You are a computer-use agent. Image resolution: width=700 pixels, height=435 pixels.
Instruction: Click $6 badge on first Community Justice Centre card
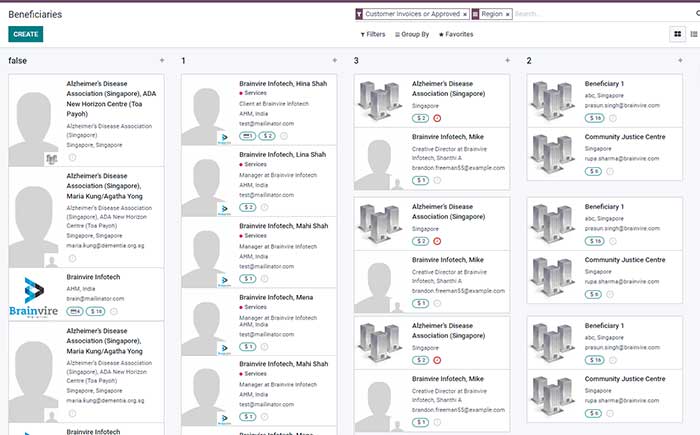(x=593, y=171)
